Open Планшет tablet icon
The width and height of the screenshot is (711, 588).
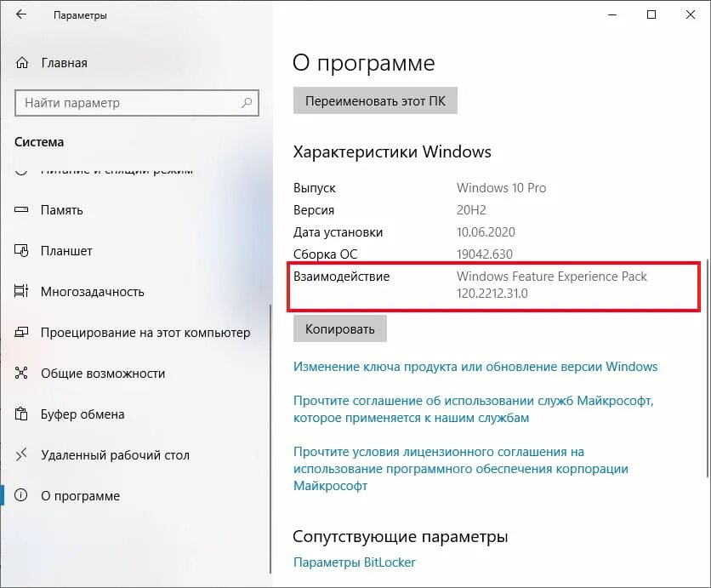point(21,250)
